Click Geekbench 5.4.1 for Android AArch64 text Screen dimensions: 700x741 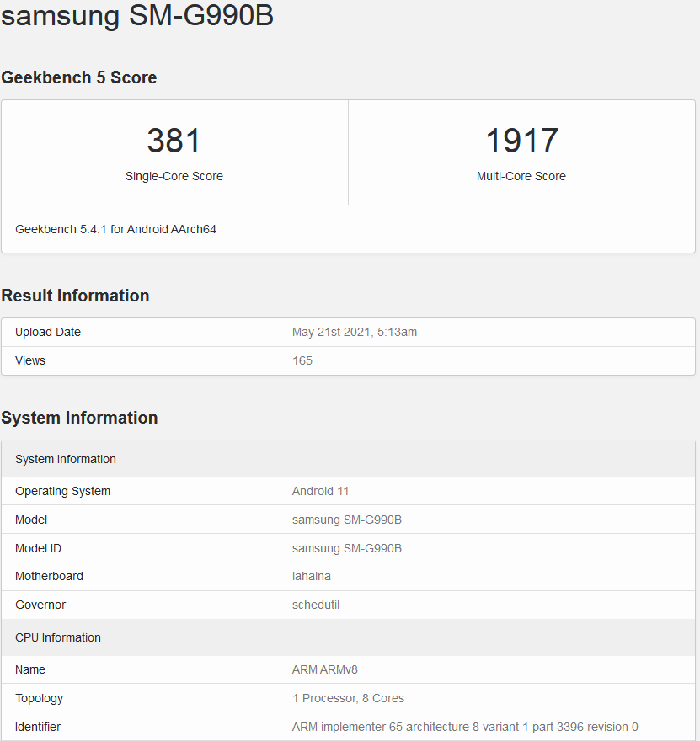tap(115, 229)
